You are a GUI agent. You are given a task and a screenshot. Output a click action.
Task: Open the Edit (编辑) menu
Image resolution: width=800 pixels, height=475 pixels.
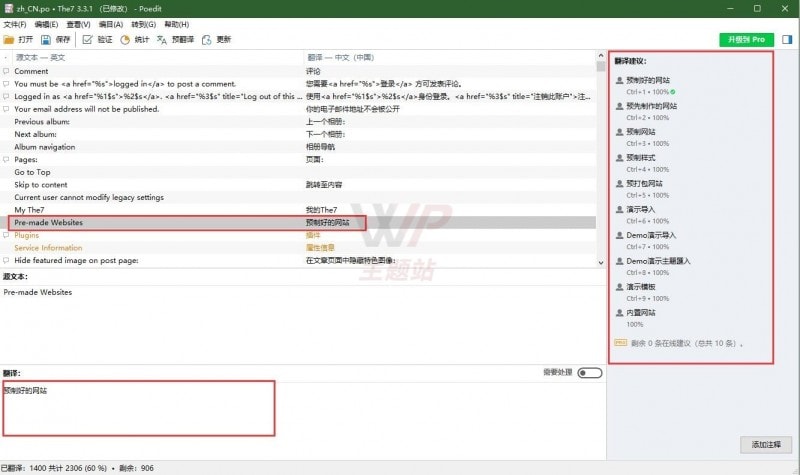(46, 24)
